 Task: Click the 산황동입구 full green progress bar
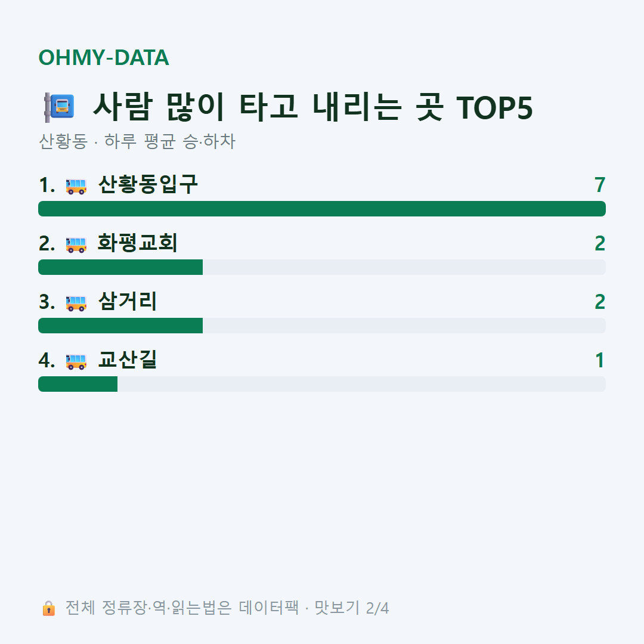coord(322,209)
